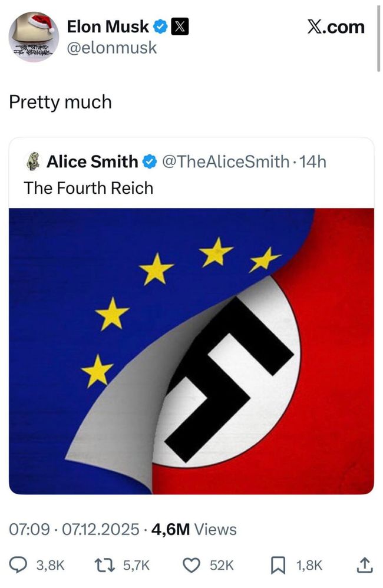Image resolution: width=383 pixels, height=588 pixels.
Task: Click the X.com logo text
Action: pos(336,27)
